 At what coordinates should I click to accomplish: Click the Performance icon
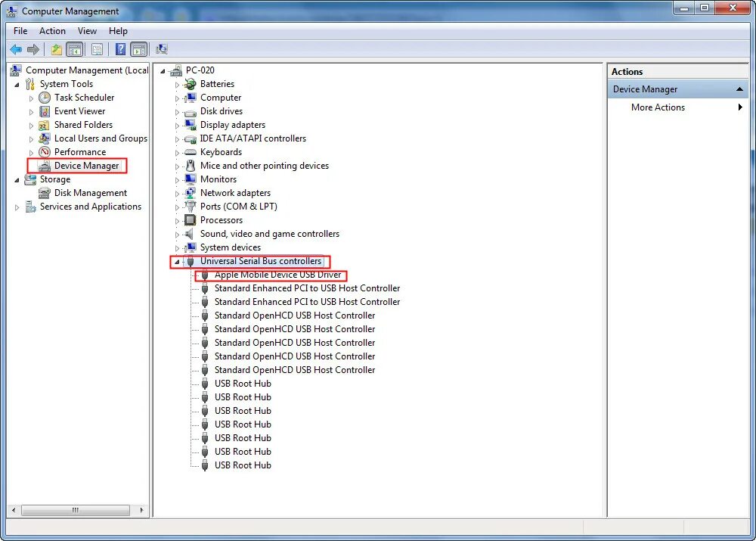45,152
